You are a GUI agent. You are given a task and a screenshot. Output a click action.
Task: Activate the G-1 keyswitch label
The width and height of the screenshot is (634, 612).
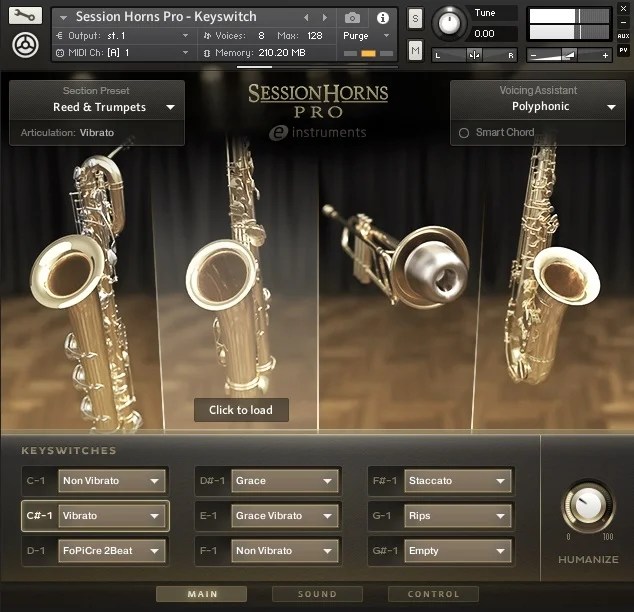(x=382, y=516)
